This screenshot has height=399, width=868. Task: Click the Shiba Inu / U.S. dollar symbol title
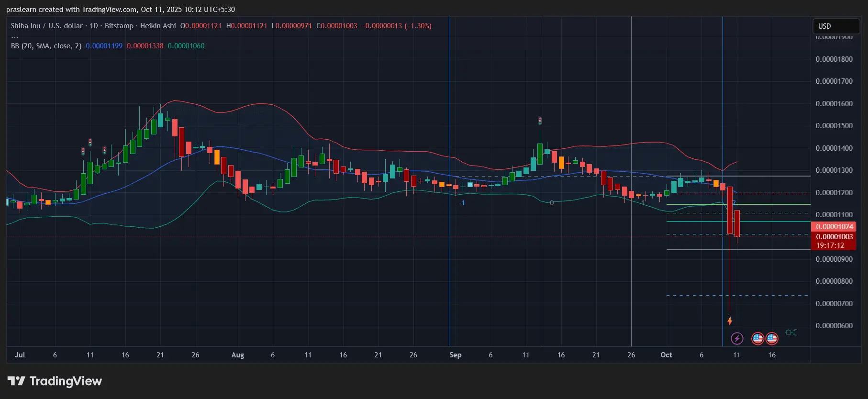click(46, 26)
